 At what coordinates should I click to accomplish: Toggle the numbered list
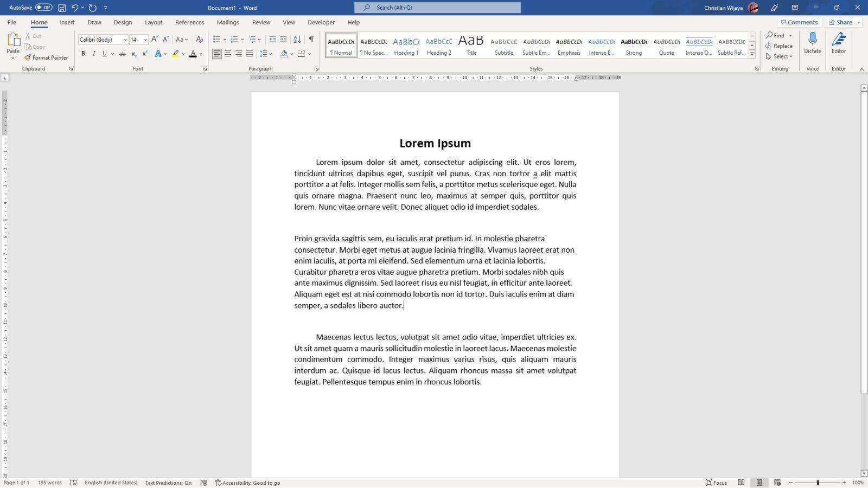click(234, 39)
